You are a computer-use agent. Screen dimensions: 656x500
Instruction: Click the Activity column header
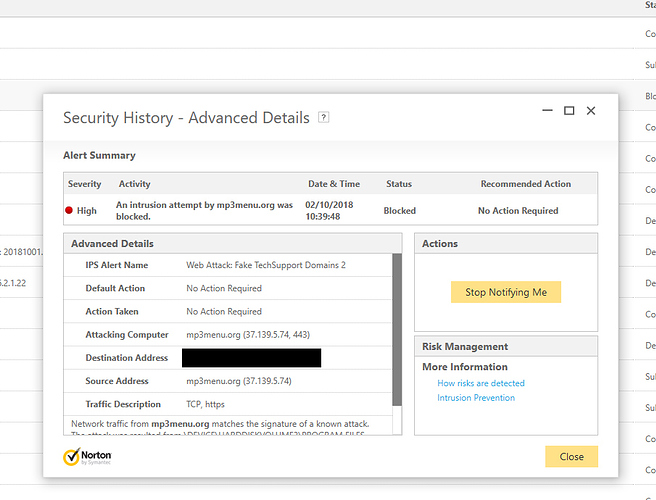(134, 184)
